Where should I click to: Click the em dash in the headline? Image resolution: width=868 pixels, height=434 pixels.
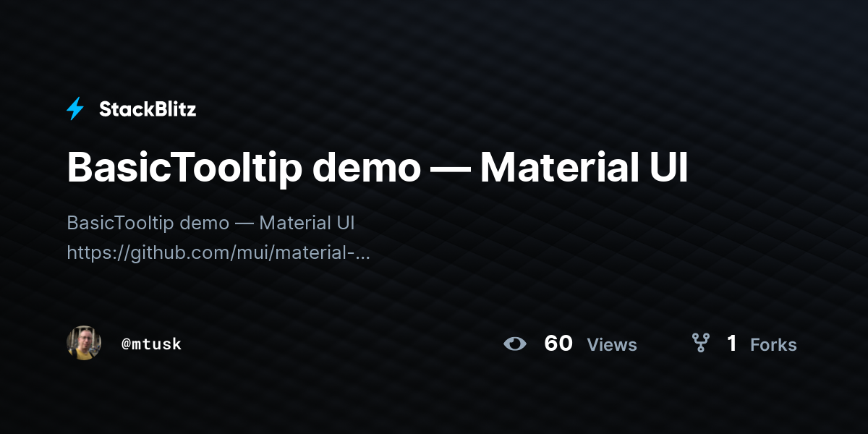point(450,169)
